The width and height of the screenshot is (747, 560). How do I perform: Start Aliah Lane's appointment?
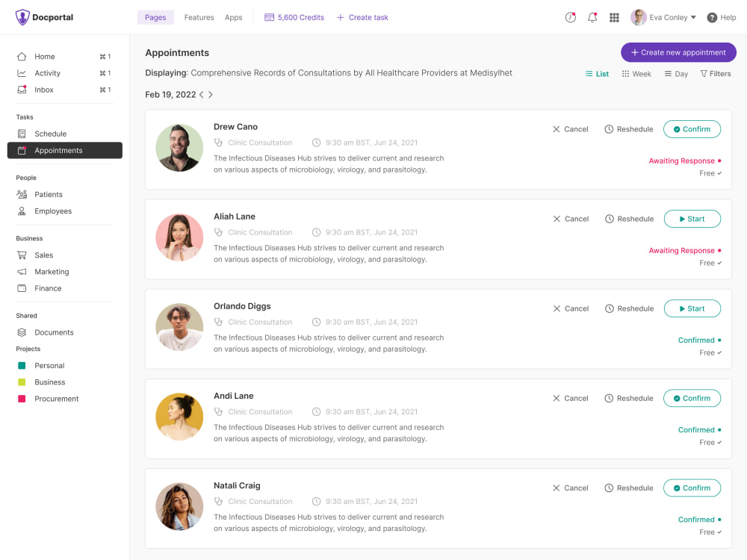tap(692, 219)
